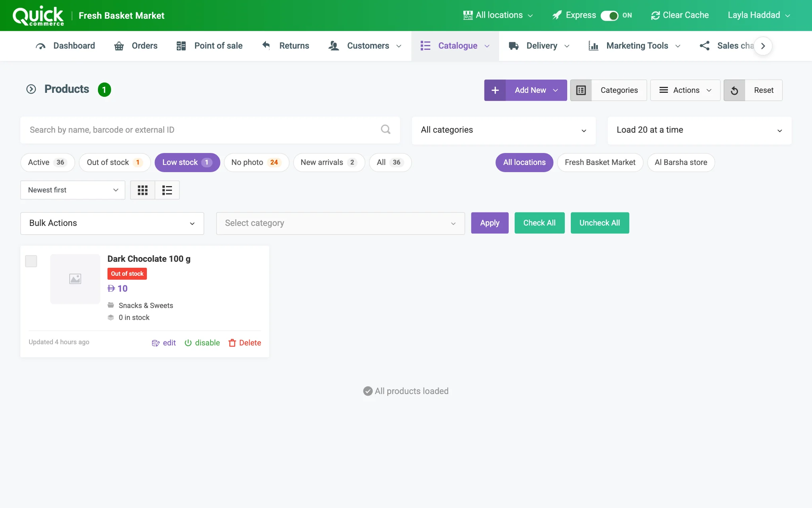812x508 pixels.
Task: Click the Point of sale register icon
Action: pos(181,46)
